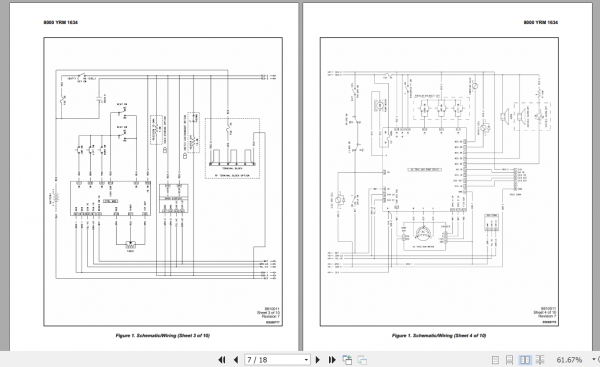Go to the previous page

[236, 360]
